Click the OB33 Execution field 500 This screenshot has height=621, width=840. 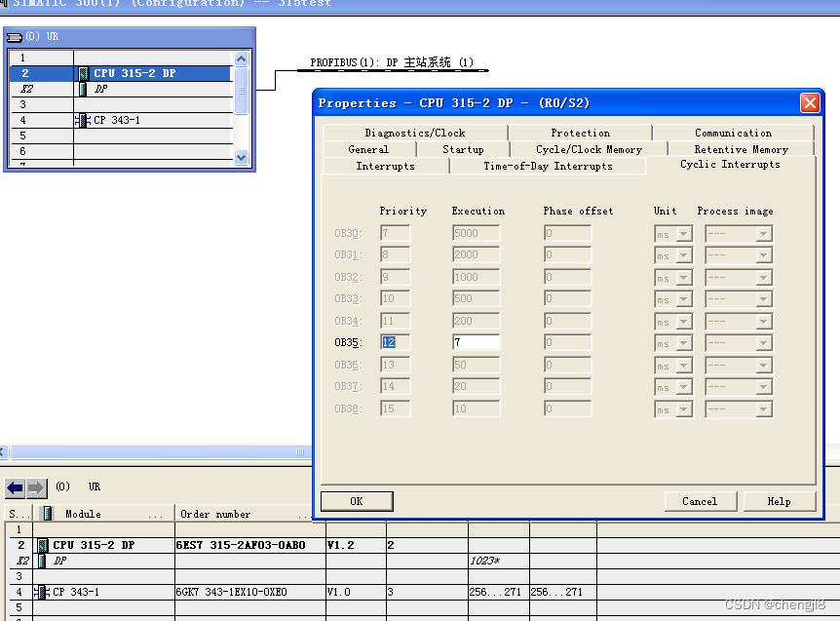(476, 298)
